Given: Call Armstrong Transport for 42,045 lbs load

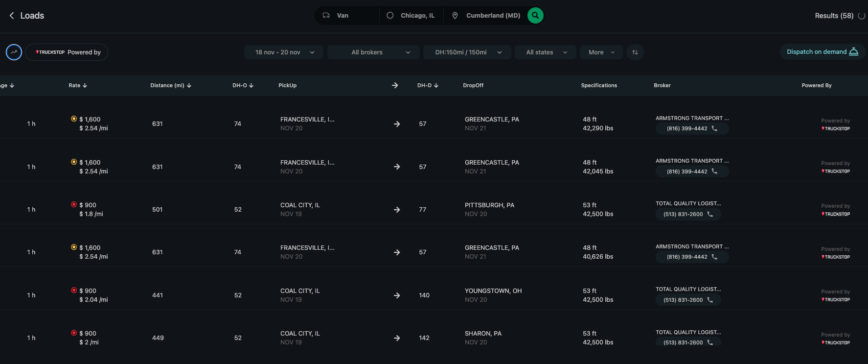Looking at the screenshot, I should coord(692,171).
